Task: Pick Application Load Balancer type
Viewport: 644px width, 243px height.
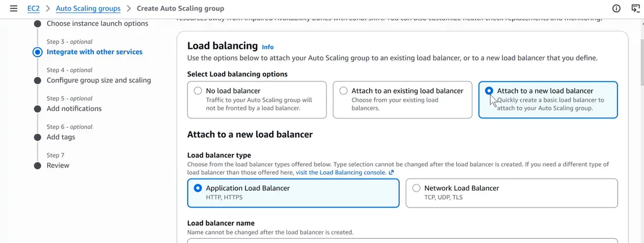Action: tap(293, 193)
